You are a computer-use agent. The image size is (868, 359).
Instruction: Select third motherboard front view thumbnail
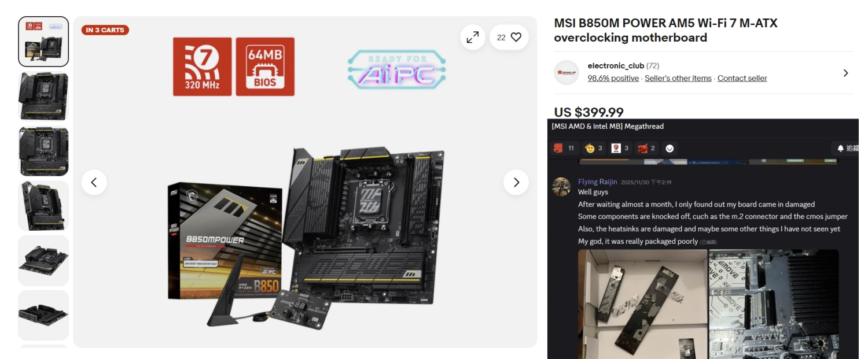pos(43,151)
